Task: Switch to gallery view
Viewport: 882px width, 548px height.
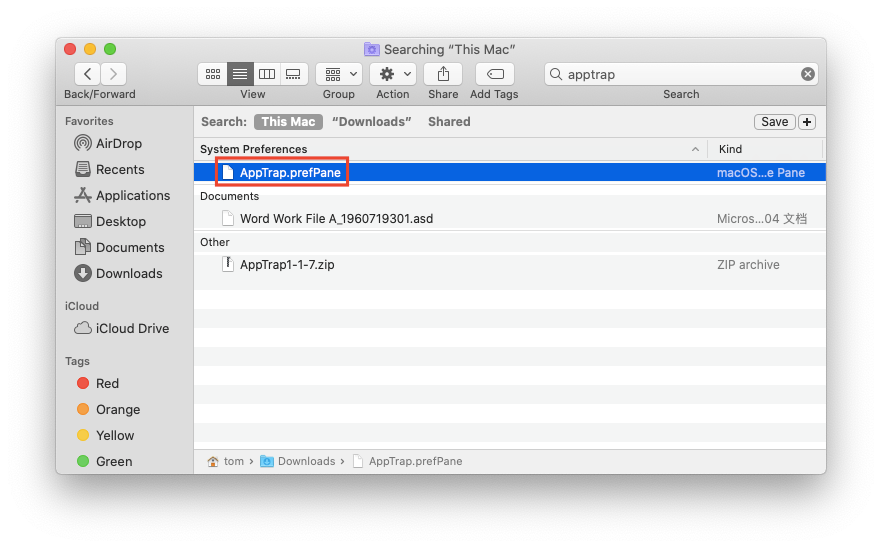Action: pos(294,74)
